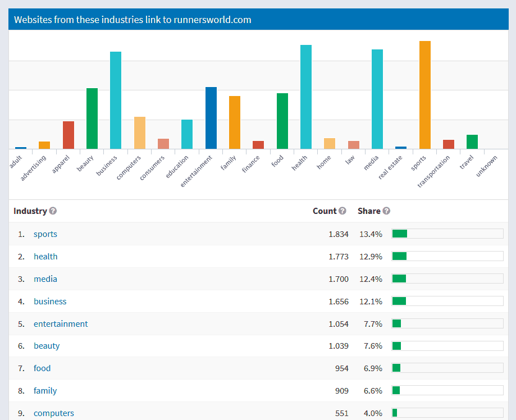Open the health industry link

pos(45,256)
